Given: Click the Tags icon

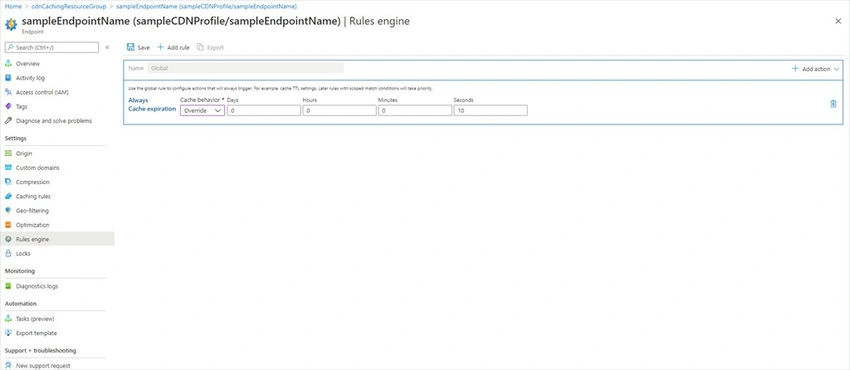Looking at the screenshot, I should click(8, 107).
